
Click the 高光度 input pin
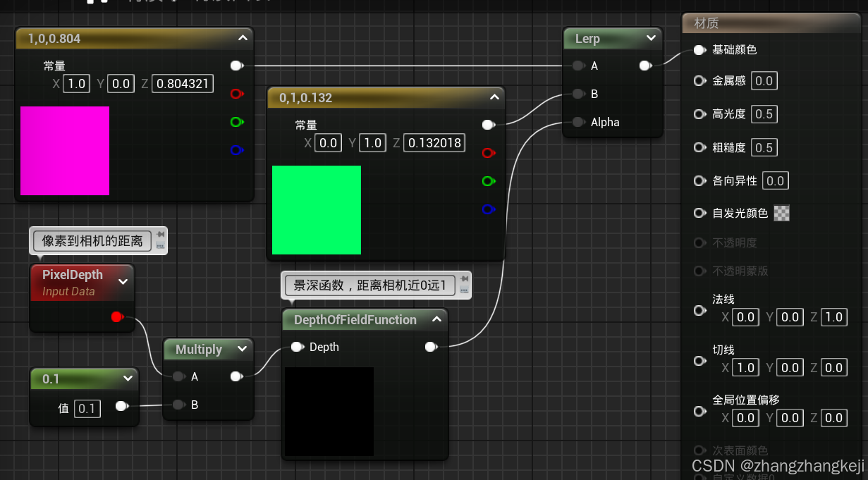[699, 114]
